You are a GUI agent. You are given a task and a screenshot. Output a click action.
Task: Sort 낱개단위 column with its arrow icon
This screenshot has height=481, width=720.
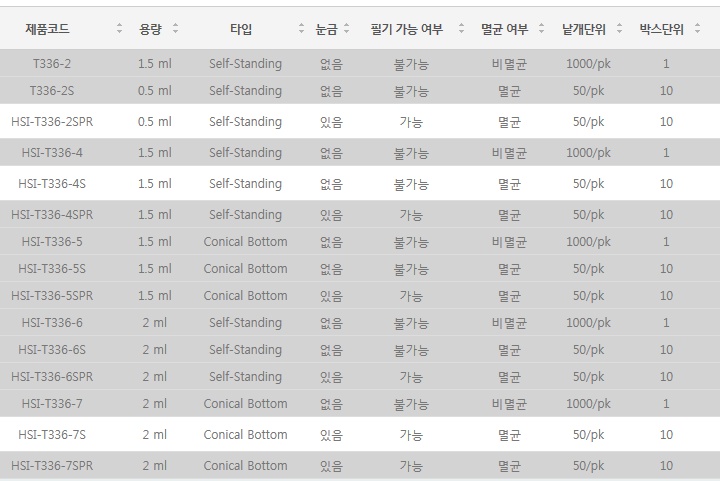pyautogui.click(x=619, y=28)
